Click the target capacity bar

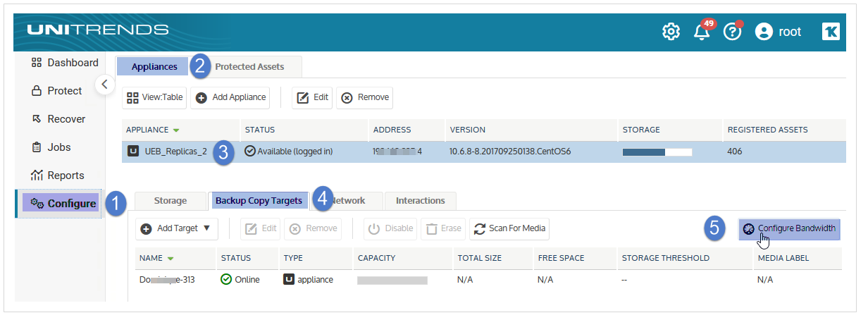pos(392,280)
